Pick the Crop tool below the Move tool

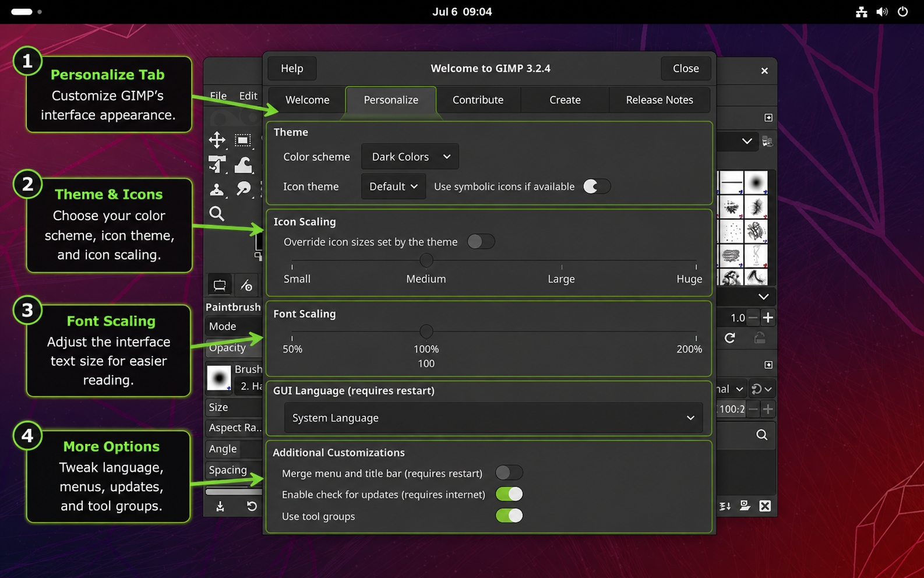[217, 165]
